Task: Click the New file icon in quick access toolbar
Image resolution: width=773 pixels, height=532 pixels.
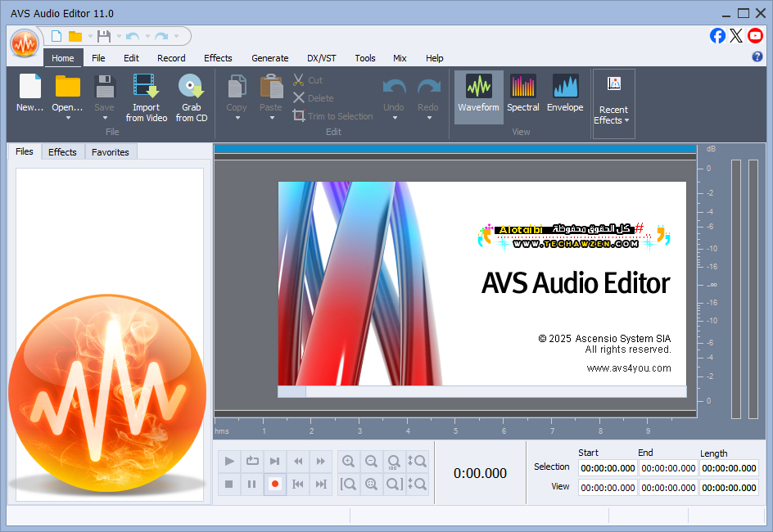Action: click(57, 37)
